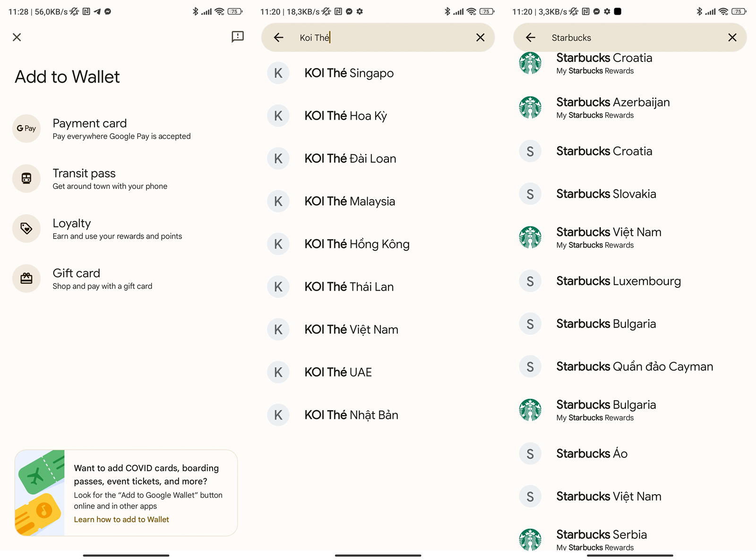756x560 pixels.
Task: Choose KOI Thé Việt Nam result
Action: 378,329
